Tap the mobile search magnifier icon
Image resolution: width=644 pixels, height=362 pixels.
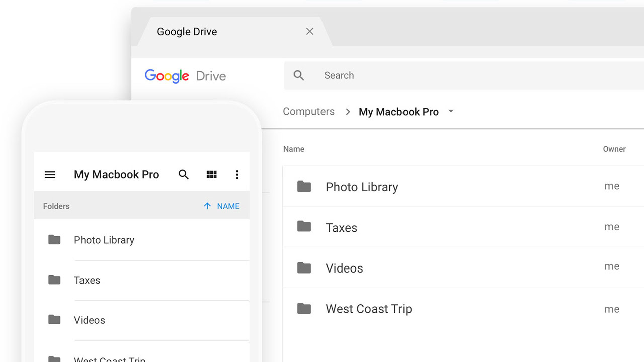pos(184,175)
